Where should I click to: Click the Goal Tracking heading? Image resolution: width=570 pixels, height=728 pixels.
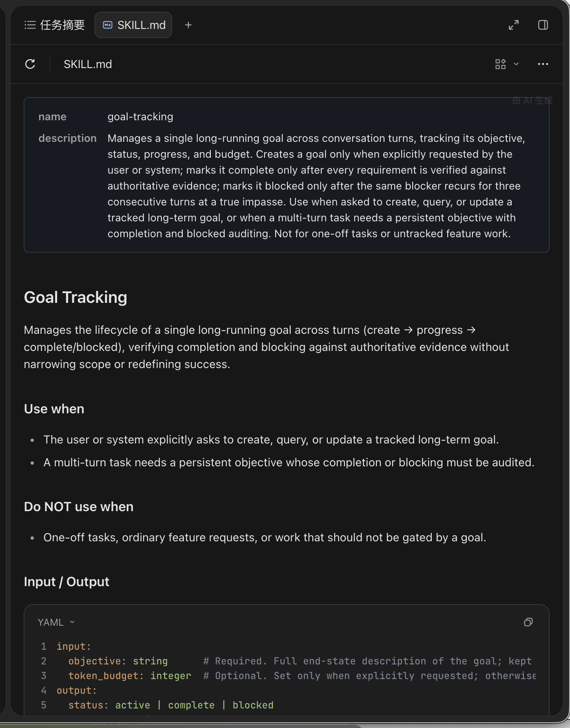(75, 297)
